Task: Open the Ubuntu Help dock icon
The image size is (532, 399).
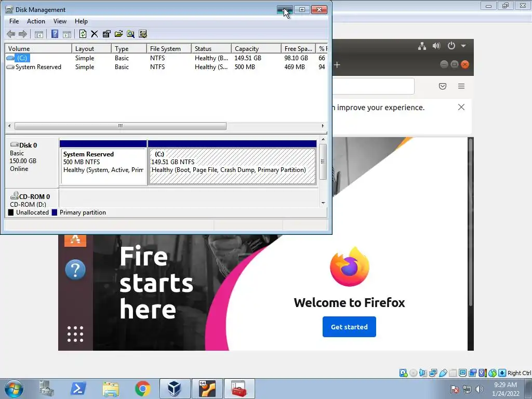Action: (75, 270)
